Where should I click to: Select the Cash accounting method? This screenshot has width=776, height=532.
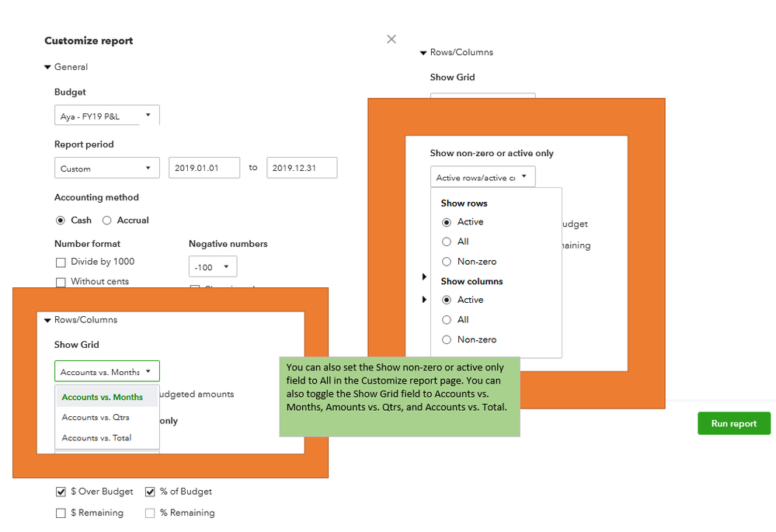coord(61,221)
